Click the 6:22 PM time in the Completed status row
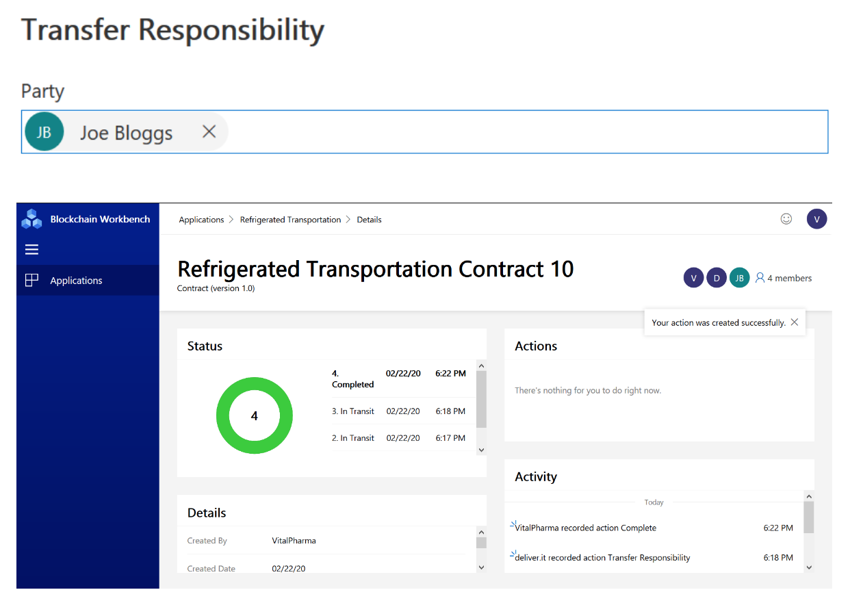Image resolution: width=850 pixels, height=616 pixels. pos(450,374)
